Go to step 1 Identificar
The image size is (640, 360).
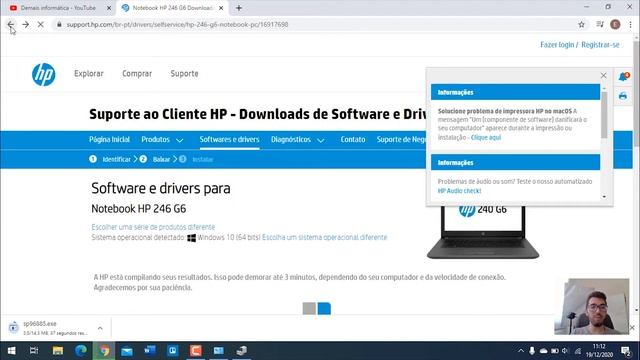pyautogui.click(x=110, y=159)
